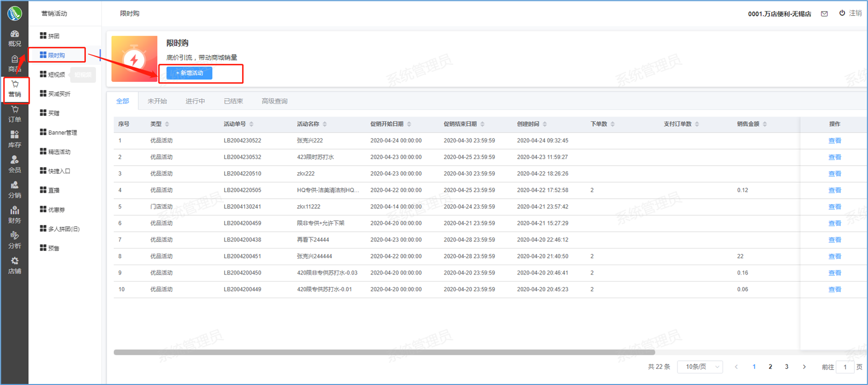Switch to the 已结束 tab
Image resolution: width=868 pixels, height=385 pixels.
click(x=234, y=101)
